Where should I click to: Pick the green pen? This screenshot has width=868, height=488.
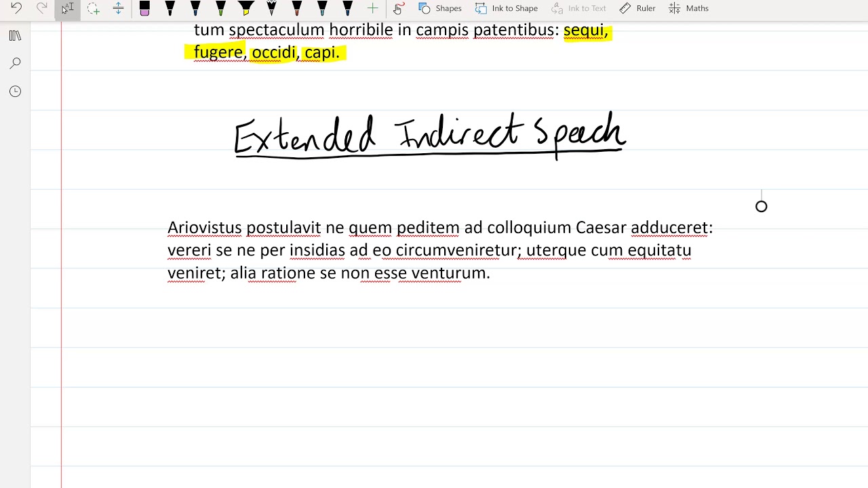click(220, 8)
